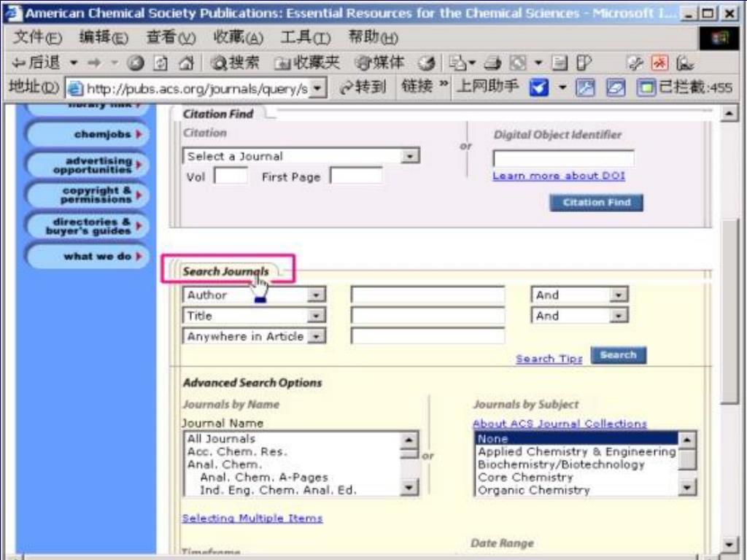747x560 pixels.
Task: Open the first And operator dropdown
Action: pyautogui.click(x=580, y=295)
